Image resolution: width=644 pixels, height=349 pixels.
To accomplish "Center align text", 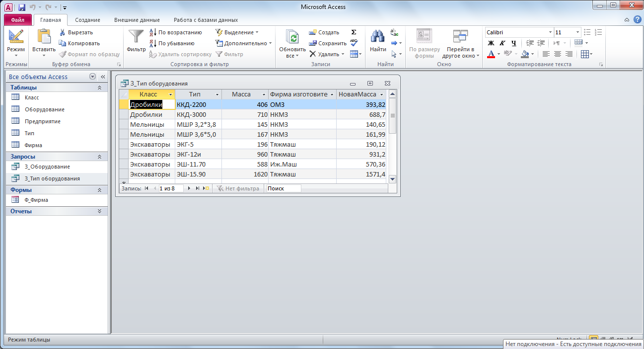I will coord(558,54).
